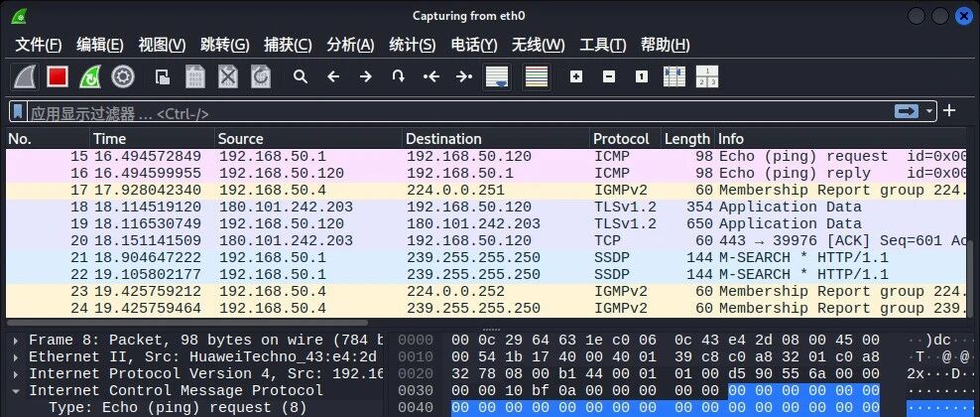
Task: Open the 编辑(E) menu
Action: (x=100, y=45)
